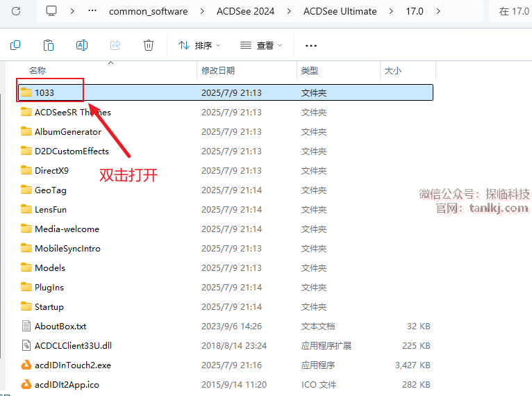Click the 1033 folder icon
The image size is (532, 396).
[26, 92]
